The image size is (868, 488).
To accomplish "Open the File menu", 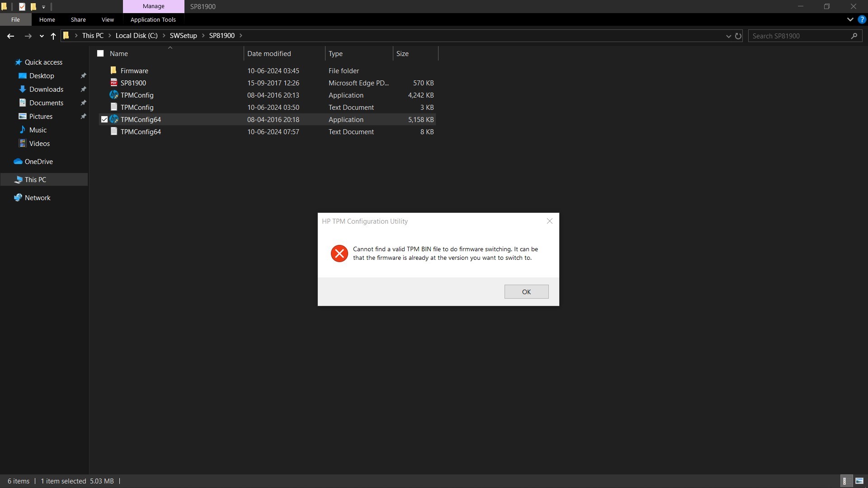I will (15, 20).
